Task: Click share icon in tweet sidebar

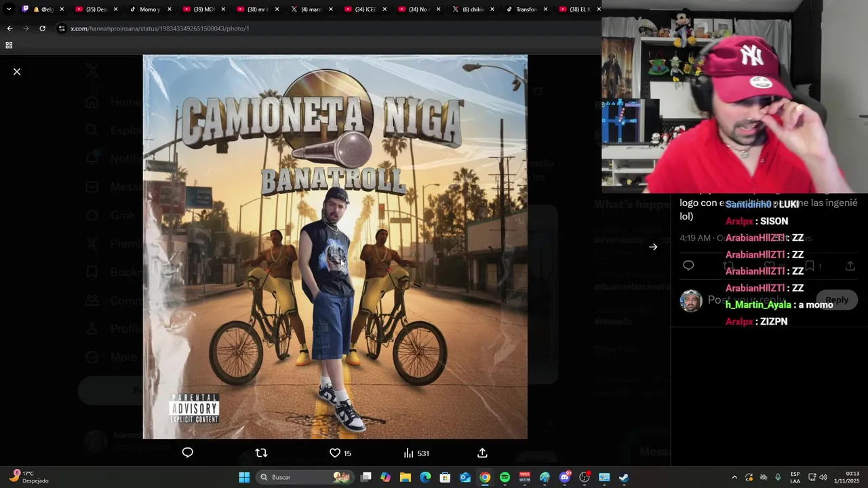Action: [850, 266]
